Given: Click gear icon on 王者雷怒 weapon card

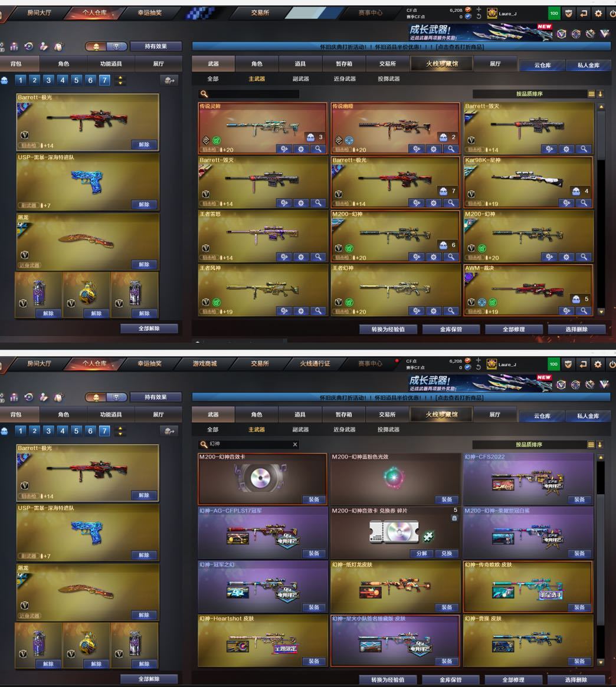Looking at the screenshot, I should tap(301, 257).
